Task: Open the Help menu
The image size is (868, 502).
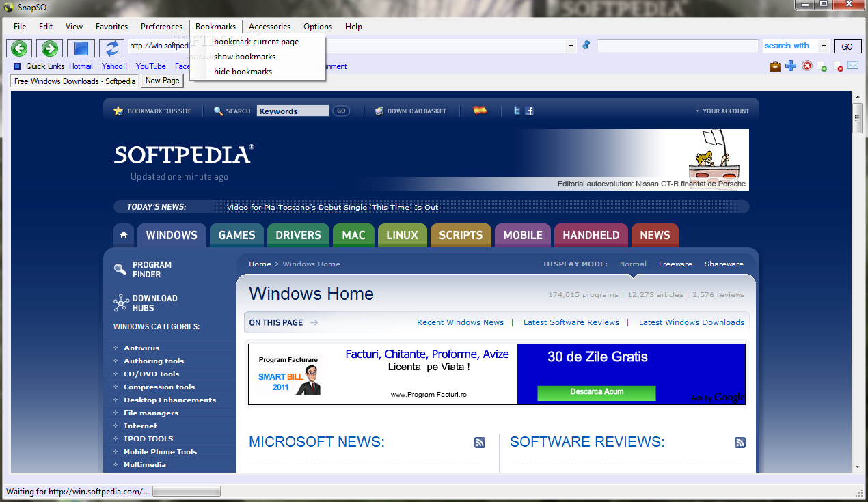Action: point(353,27)
